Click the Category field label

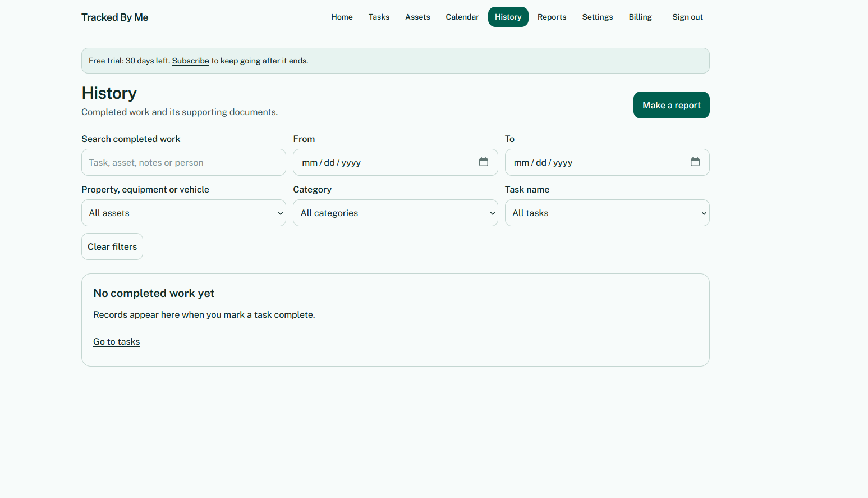coord(313,190)
